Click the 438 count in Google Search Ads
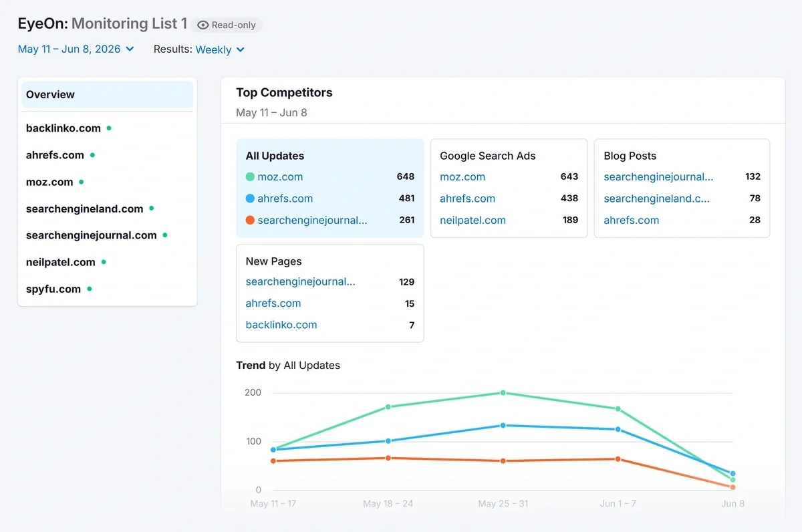802x532 pixels. tap(569, 198)
